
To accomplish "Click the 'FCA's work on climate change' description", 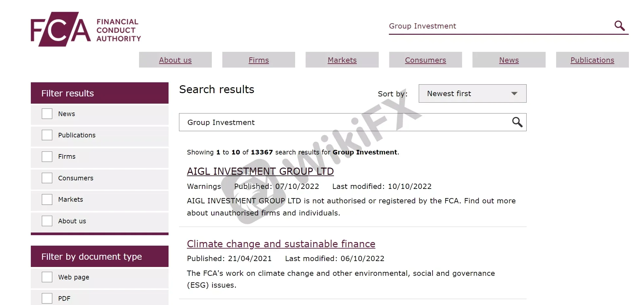I will [341, 279].
